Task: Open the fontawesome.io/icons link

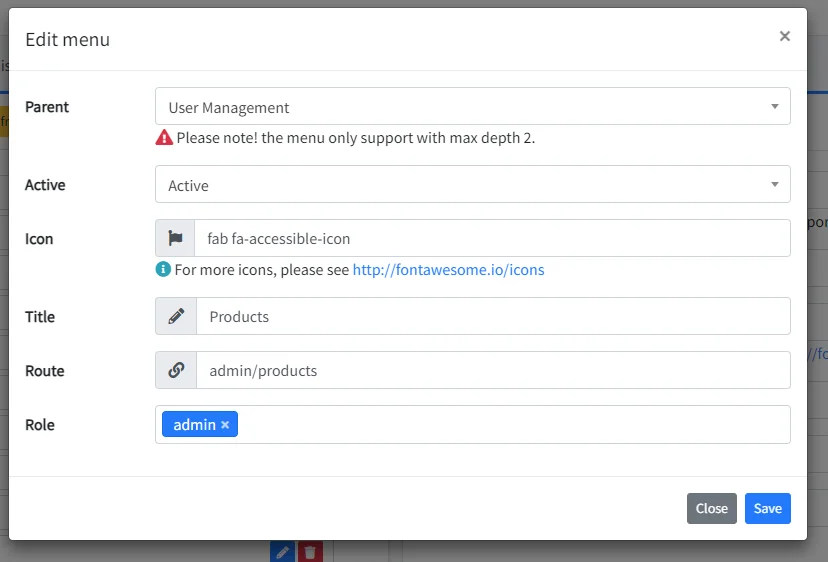Action: coord(448,270)
